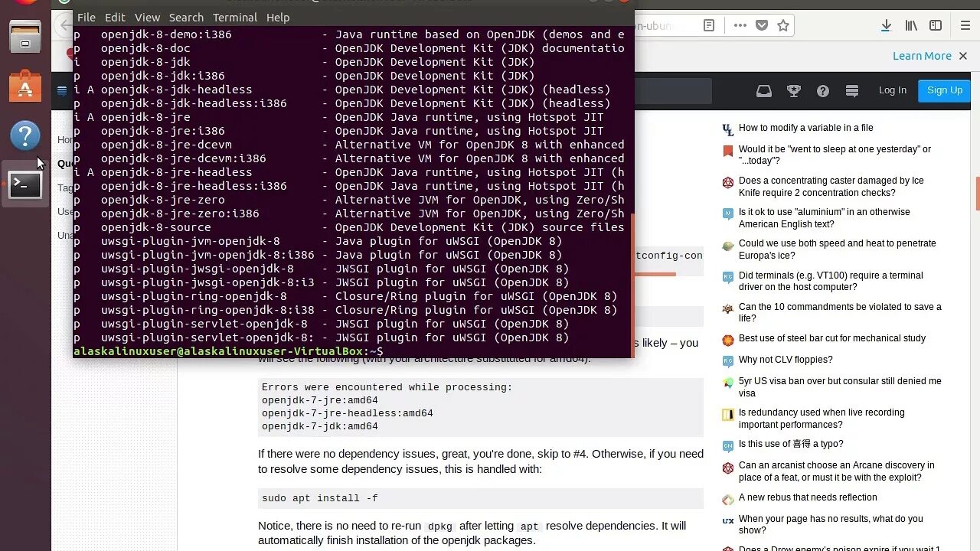Open the concentrating caster Ice Knife question
This screenshot has height=551, width=980.
coord(831,187)
